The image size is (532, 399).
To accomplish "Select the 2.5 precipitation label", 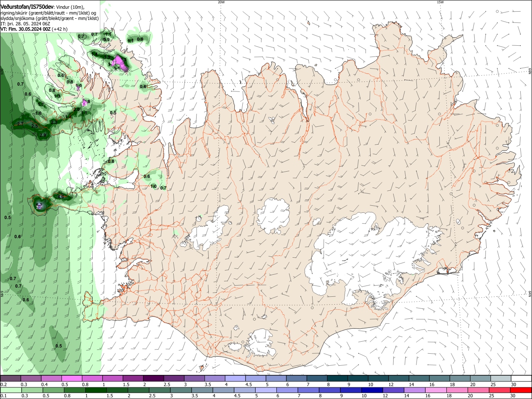I will 34,126.
